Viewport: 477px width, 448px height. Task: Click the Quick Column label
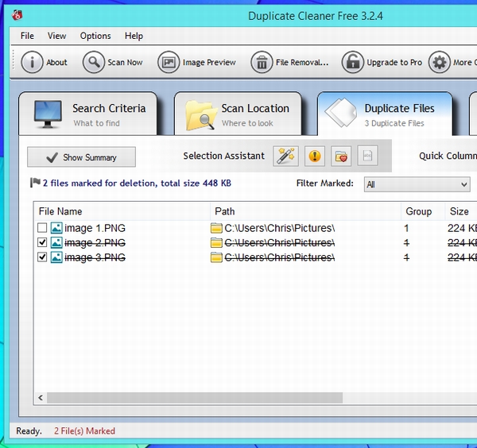[448, 156]
